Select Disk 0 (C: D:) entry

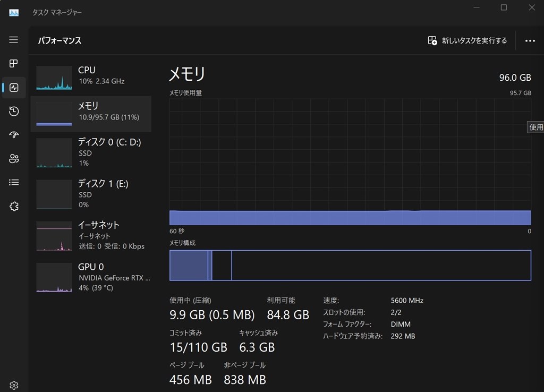click(91, 152)
